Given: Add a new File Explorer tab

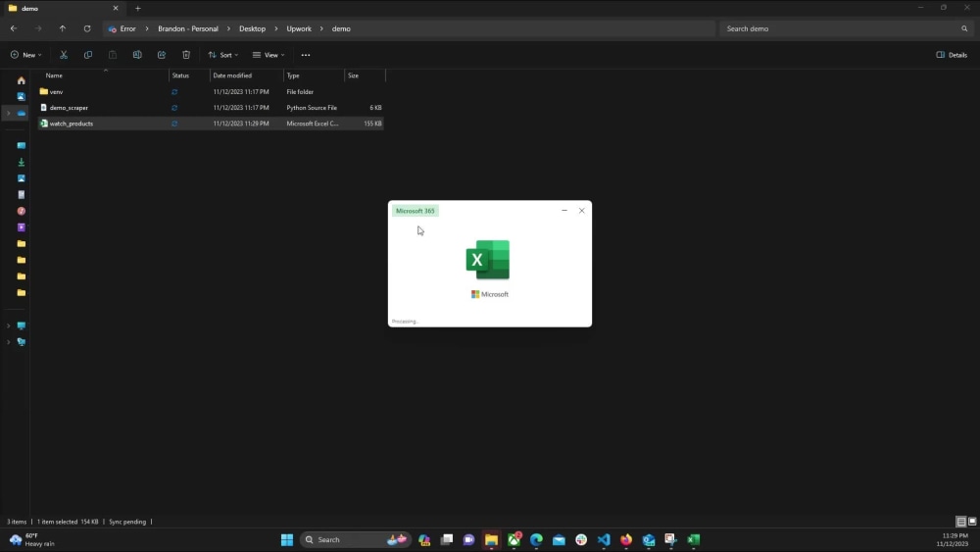Looking at the screenshot, I should click(137, 8).
